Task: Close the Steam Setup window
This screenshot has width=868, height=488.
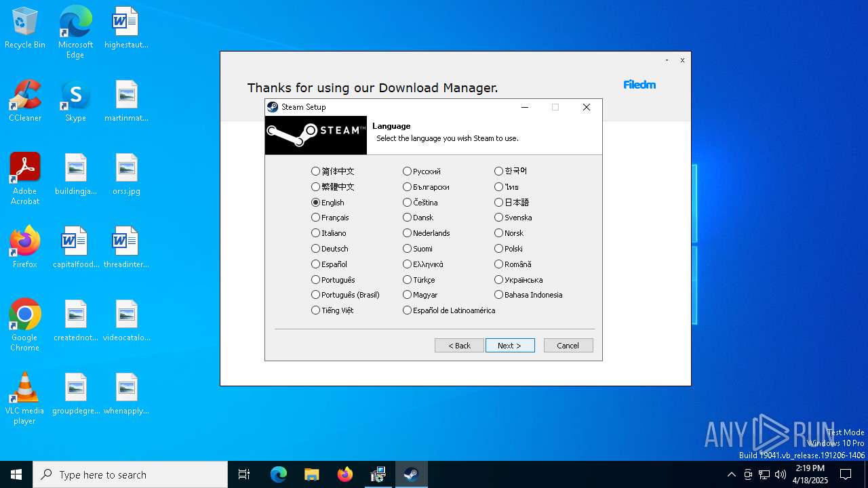Action: click(587, 107)
